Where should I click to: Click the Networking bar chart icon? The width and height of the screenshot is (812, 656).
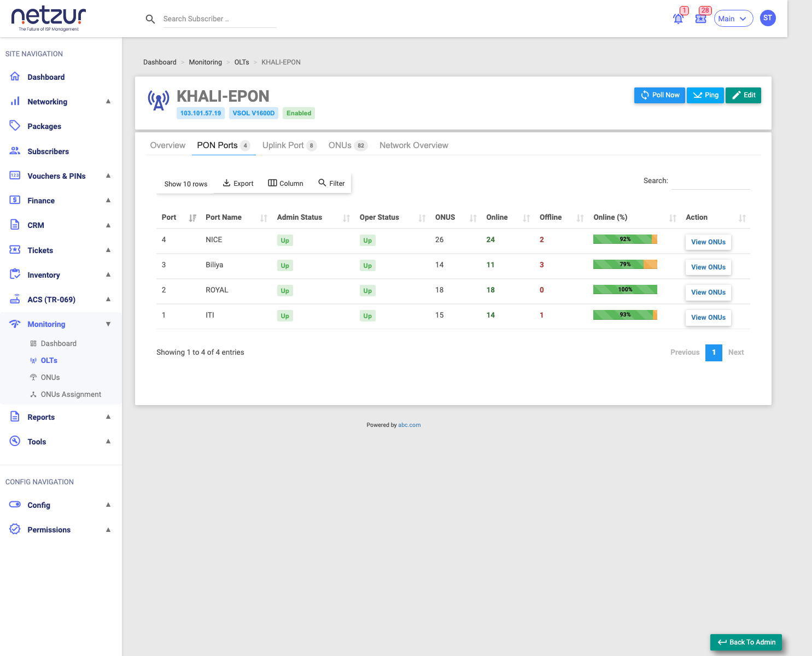(15, 101)
